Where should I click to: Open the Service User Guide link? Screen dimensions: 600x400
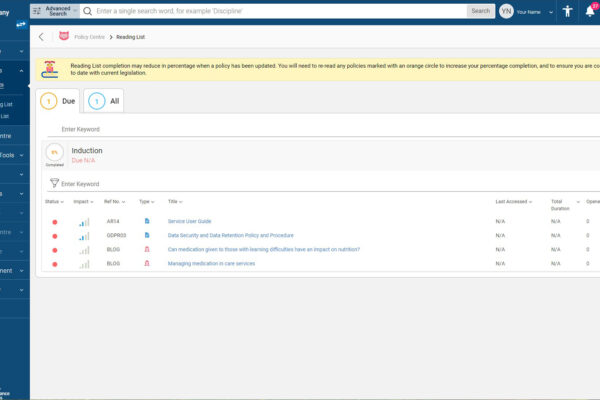(189, 221)
